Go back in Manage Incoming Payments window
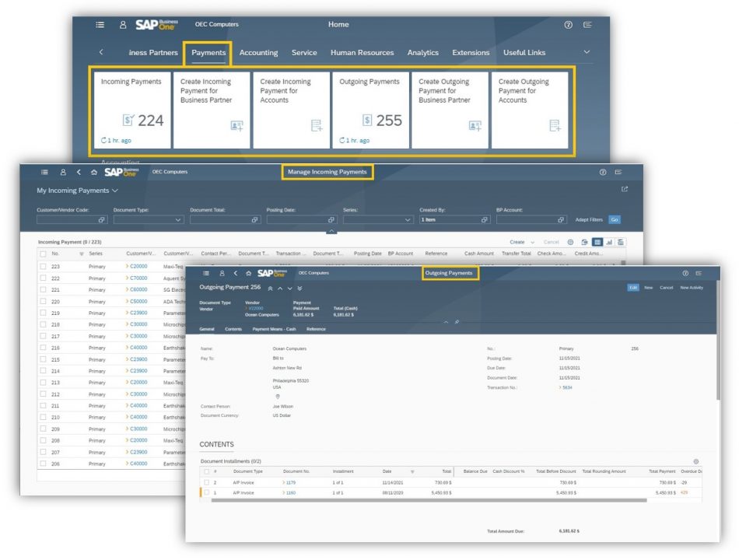This screenshot has width=739, height=560. 79,172
